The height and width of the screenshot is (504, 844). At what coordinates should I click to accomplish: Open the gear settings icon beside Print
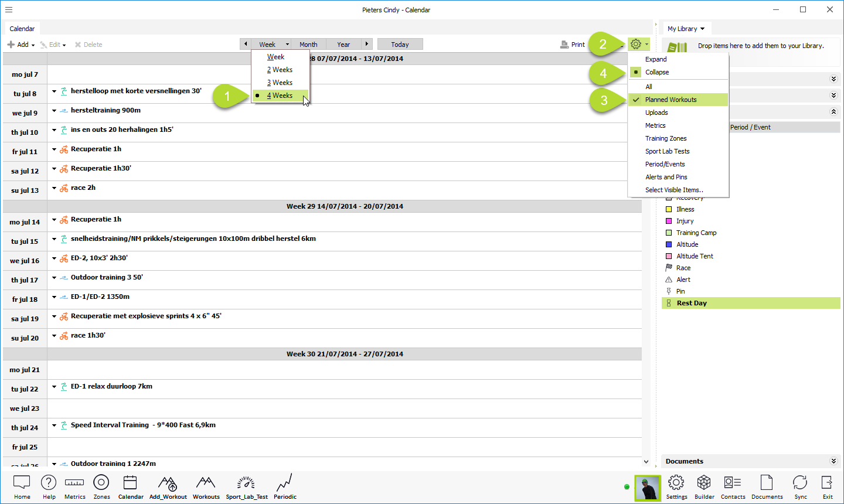(x=637, y=44)
